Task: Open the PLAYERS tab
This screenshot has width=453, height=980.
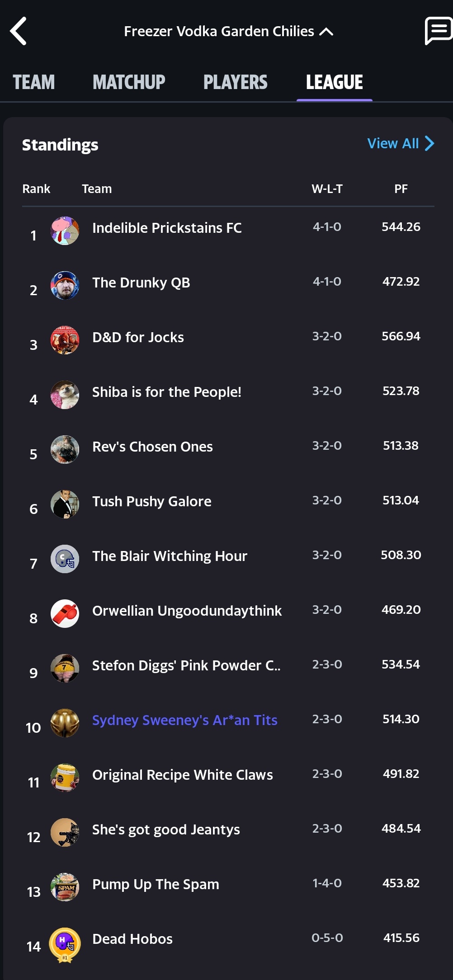Action: coord(235,82)
